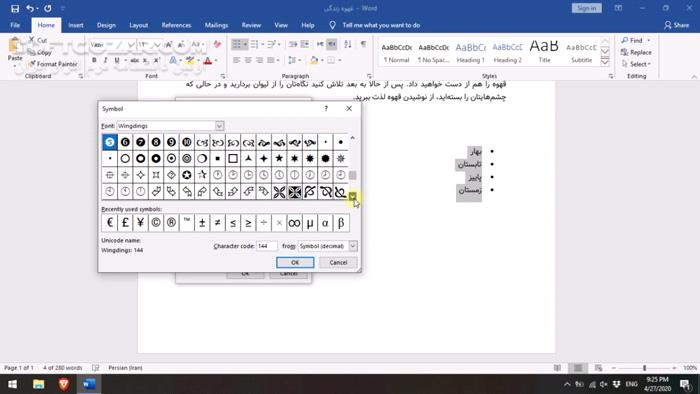Image resolution: width=700 pixels, height=394 pixels.
Task: Switch to Web Layout view icon
Action: pyautogui.click(x=598, y=368)
